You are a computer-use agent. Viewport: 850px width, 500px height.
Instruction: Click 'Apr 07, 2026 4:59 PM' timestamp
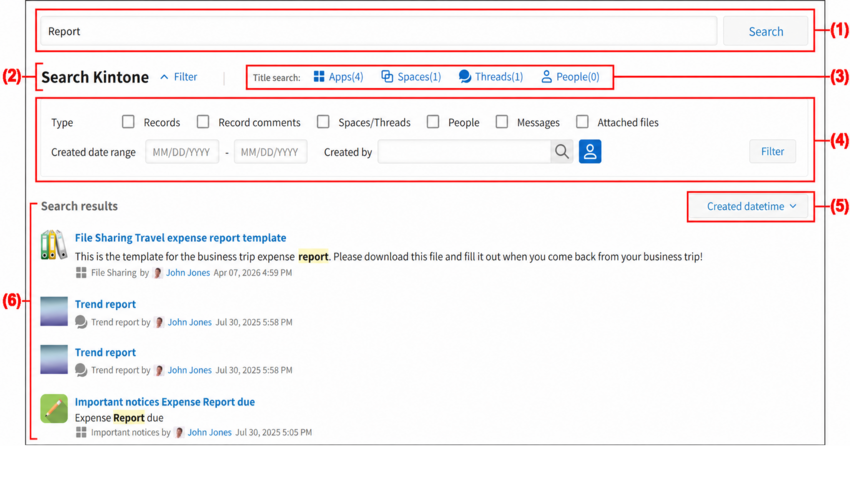253,273
